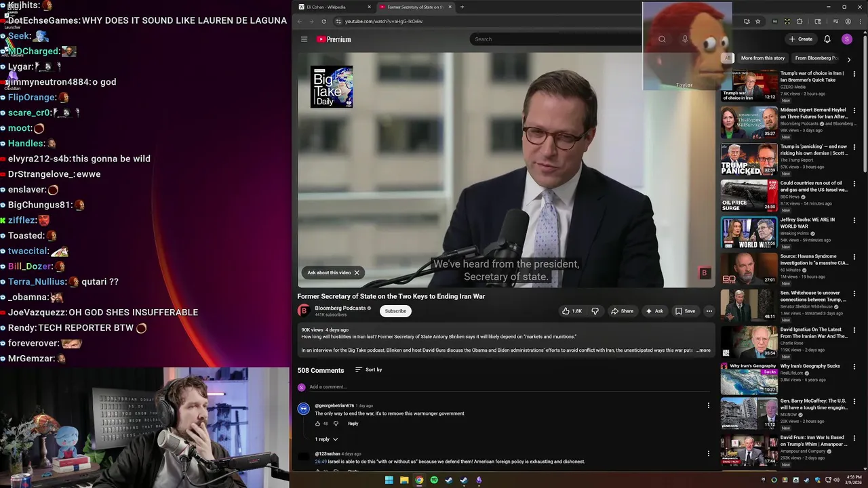The image size is (868, 488).
Task: Open Bloomberg Podcasts channel name link
Action: tap(340, 308)
